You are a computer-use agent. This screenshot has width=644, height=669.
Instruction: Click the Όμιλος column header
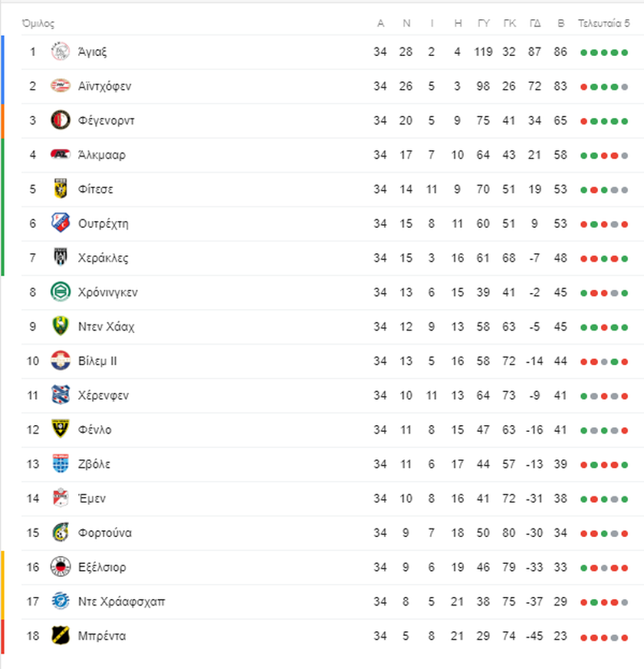click(38, 24)
